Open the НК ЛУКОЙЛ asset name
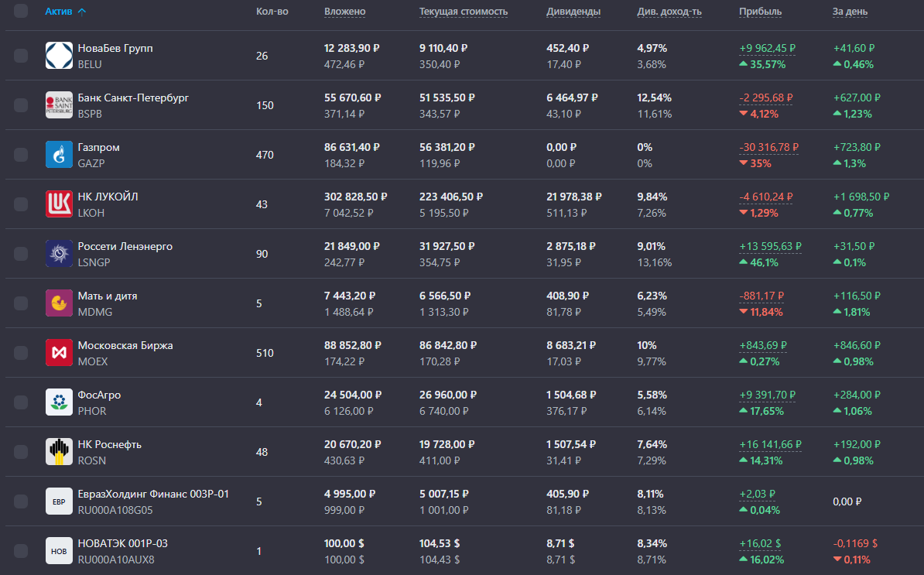This screenshot has height=575, width=924. point(108,197)
